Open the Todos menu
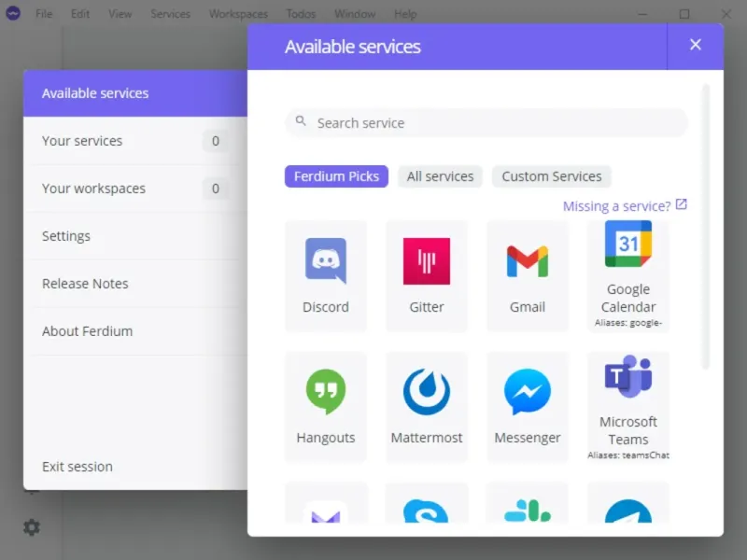This screenshot has width=747, height=560. pos(301,14)
